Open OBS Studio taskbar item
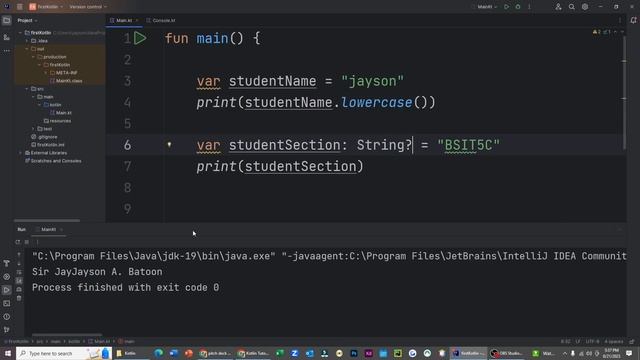Image resolution: width=640 pixels, height=360 pixels. point(507,353)
